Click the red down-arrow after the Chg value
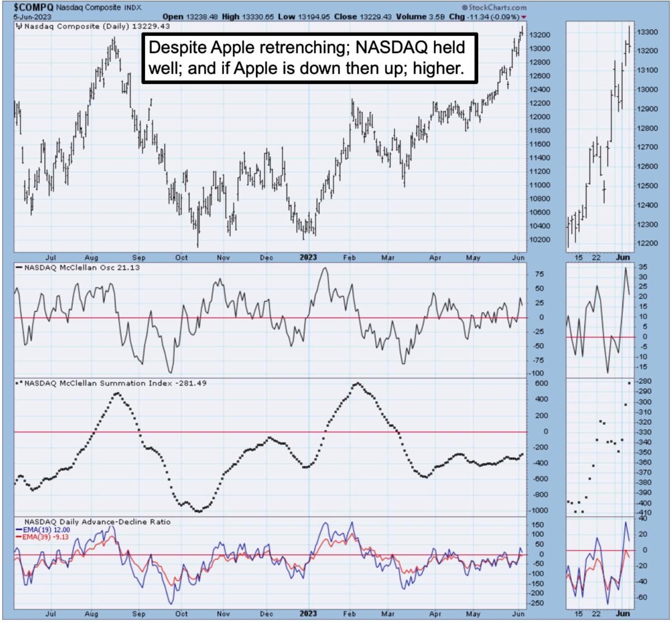 coord(524,17)
